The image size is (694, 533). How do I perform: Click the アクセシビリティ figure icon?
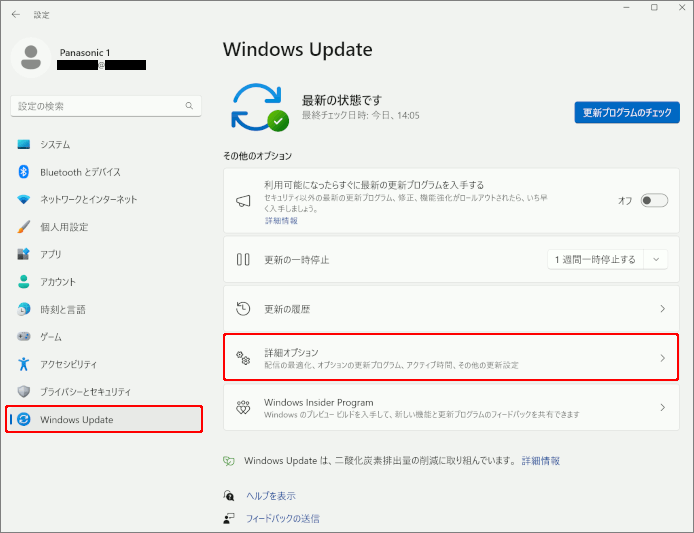[23, 364]
